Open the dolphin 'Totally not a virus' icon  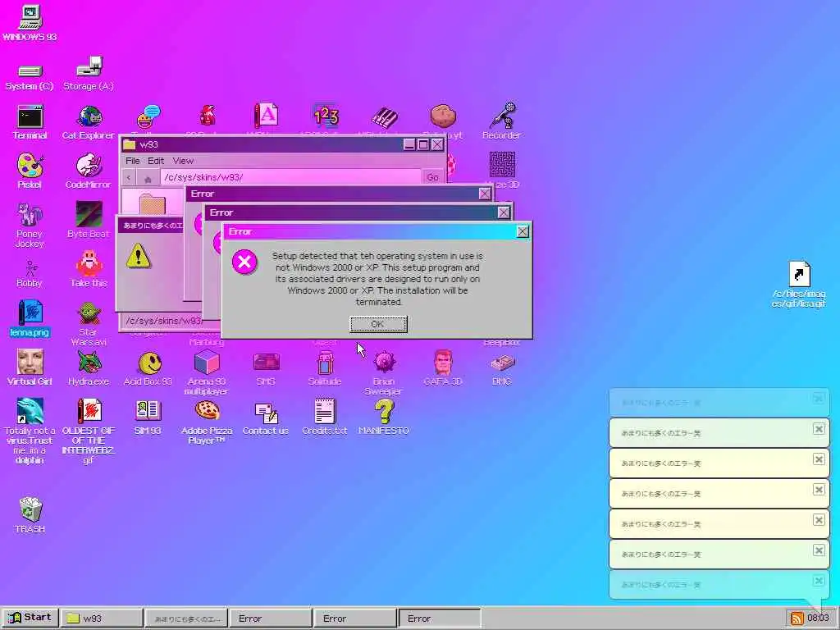click(x=30, y=412)
